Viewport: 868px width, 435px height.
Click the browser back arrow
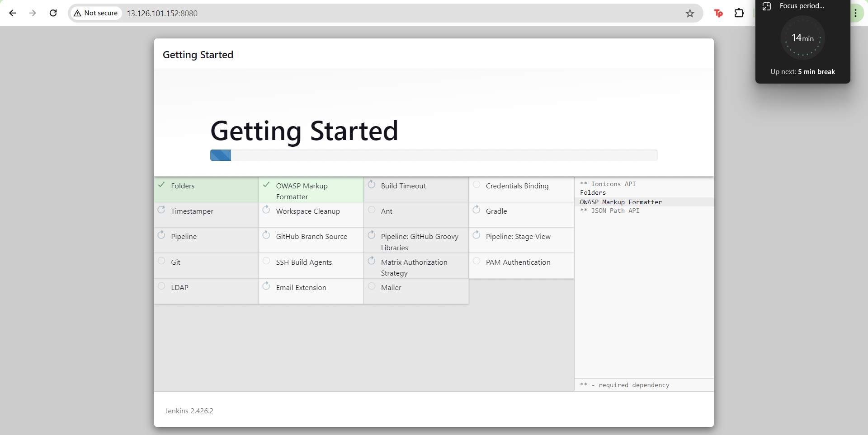click(13, 13)
